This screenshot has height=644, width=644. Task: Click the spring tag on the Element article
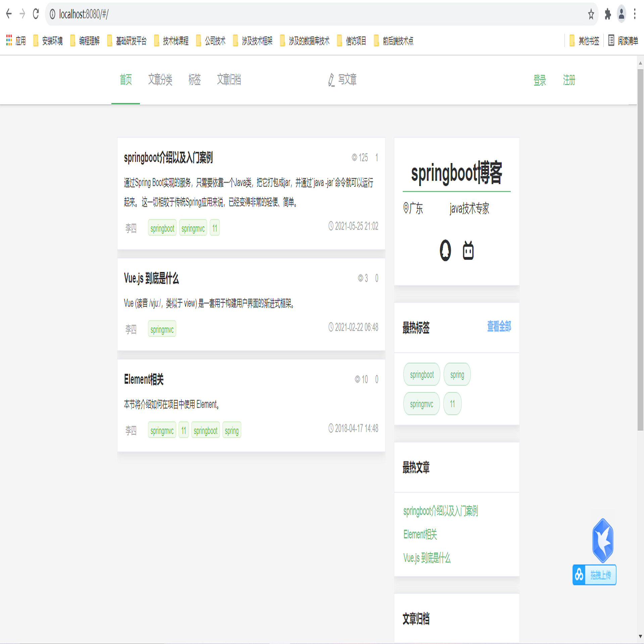point(232,430)
